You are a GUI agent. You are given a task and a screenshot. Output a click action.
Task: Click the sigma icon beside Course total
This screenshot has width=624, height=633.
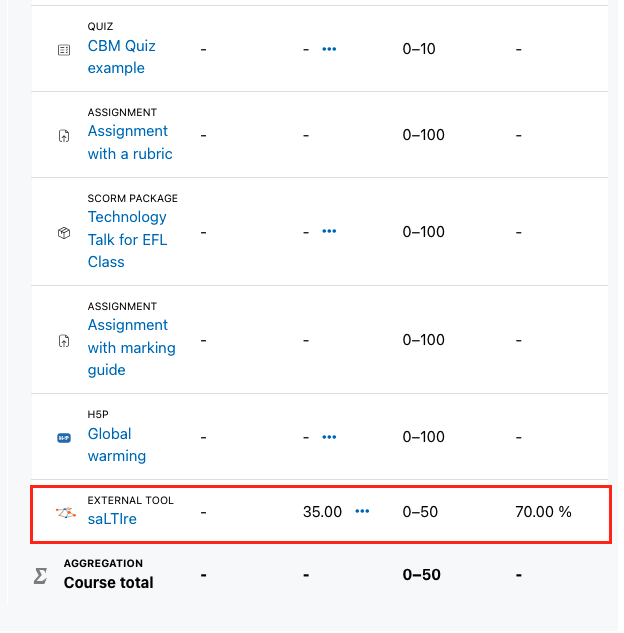point(40,576)
